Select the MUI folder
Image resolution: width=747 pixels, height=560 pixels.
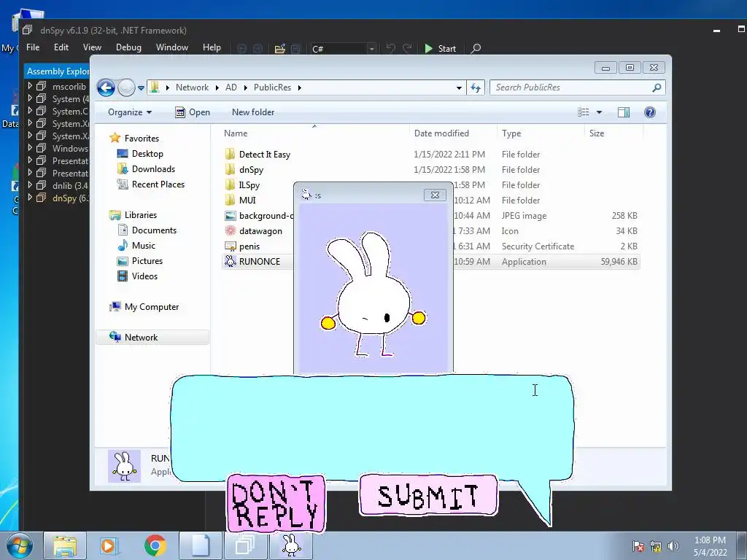point(247,200)
